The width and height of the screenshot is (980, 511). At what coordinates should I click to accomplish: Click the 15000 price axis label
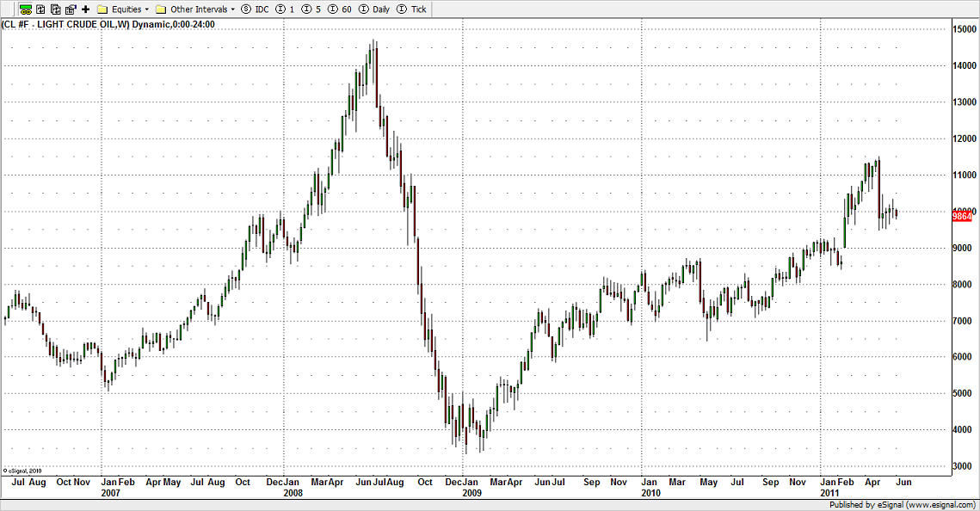964,29
